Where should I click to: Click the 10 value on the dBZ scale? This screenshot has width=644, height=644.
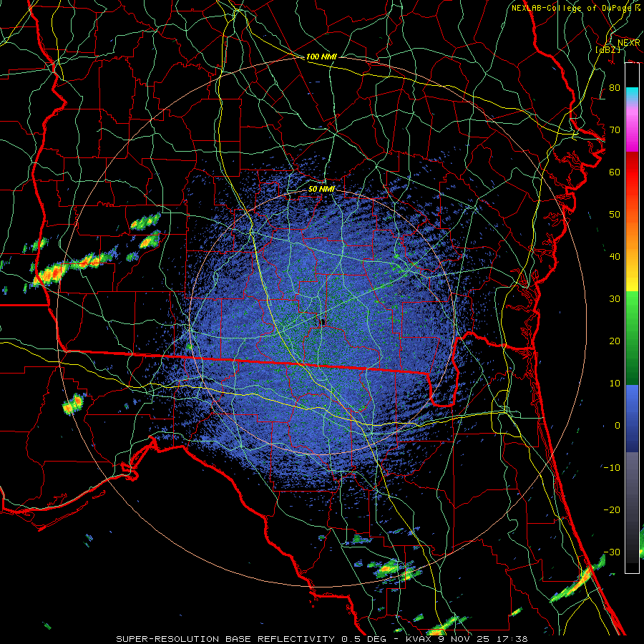click(615, 384)
